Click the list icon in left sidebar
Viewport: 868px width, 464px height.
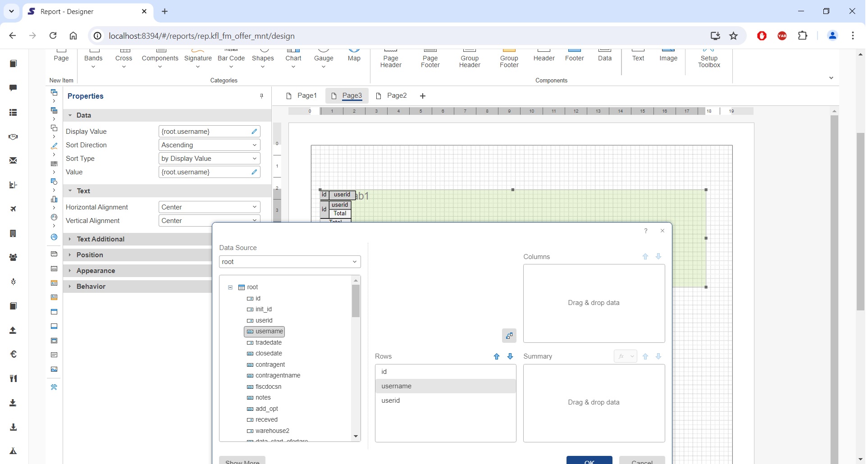pos(13,112)
